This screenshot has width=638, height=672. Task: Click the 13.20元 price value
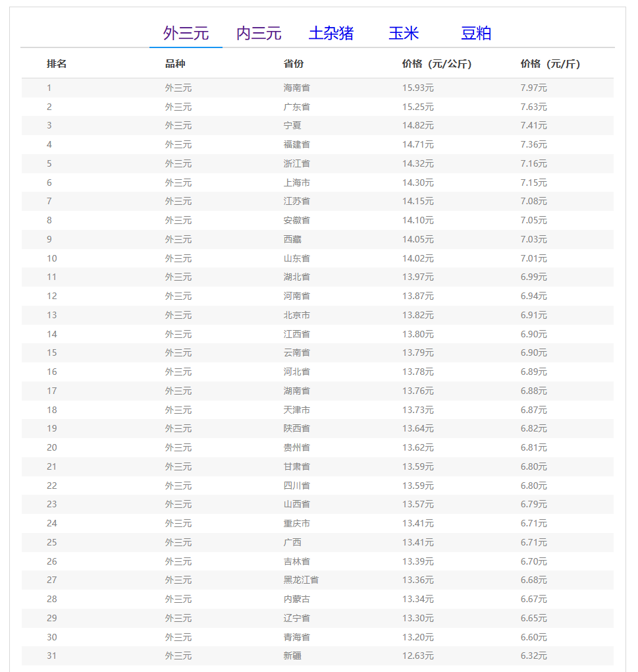(x=418, y=637)
